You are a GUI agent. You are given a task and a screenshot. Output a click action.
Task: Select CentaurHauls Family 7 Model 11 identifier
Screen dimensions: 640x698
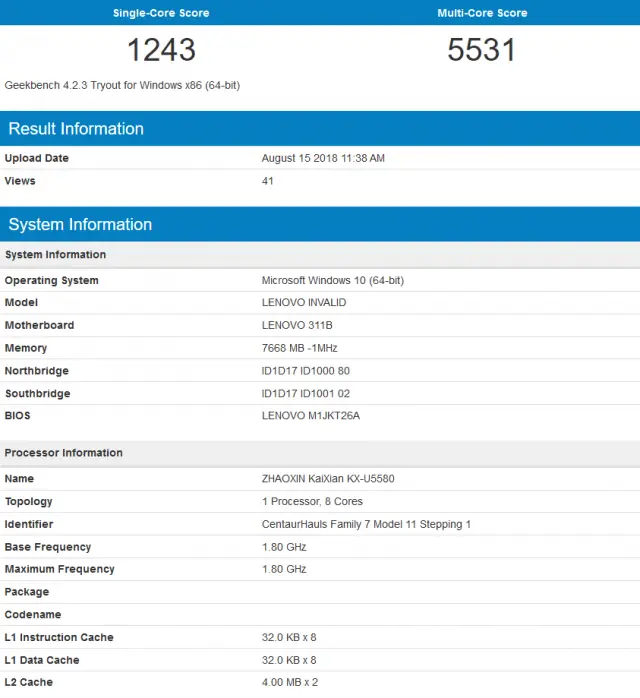pyautogui.click(x=366, y=524)
